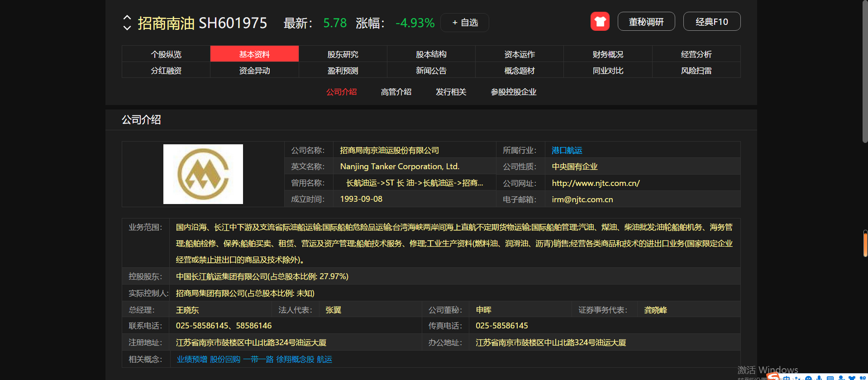Screen dimensions: 868x380
Task: Click the stock title 招商南油 SH601975
Action: point(202,23)
